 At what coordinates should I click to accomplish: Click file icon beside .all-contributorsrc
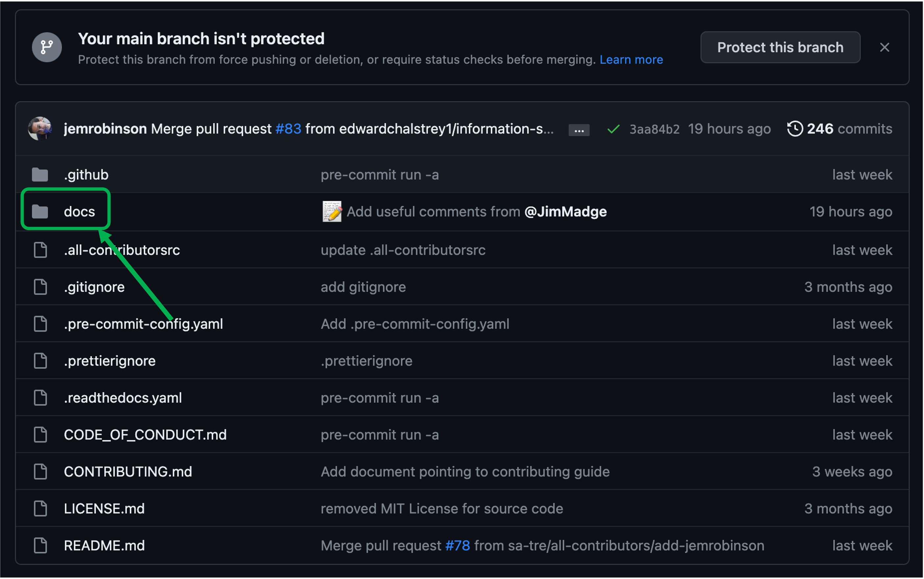[x=40, y=250]
